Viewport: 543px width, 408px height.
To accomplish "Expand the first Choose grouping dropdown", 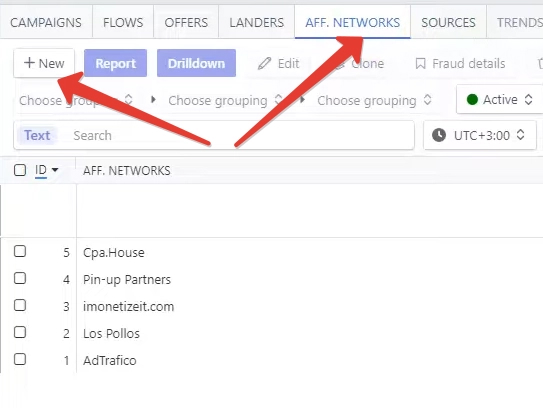I will click(75, 100).
